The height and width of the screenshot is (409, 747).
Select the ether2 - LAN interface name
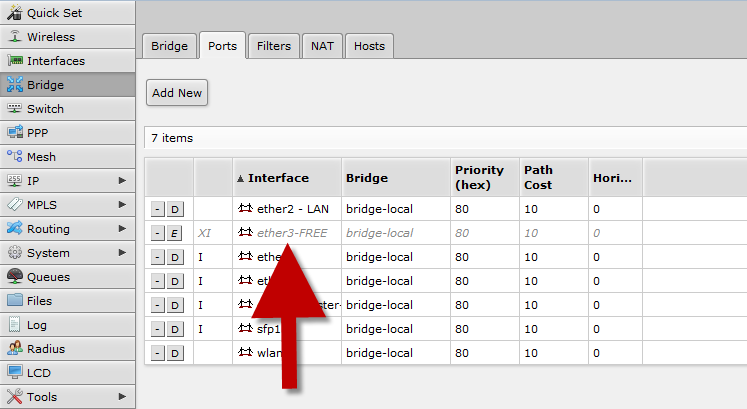pyautogui.click(x=293, y=209)
